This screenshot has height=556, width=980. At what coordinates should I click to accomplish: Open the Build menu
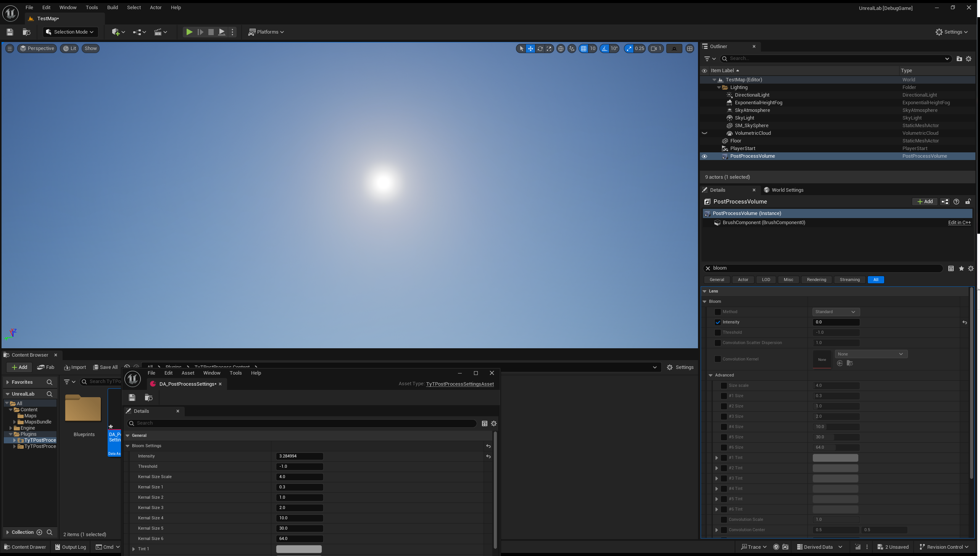click(112, 7)
